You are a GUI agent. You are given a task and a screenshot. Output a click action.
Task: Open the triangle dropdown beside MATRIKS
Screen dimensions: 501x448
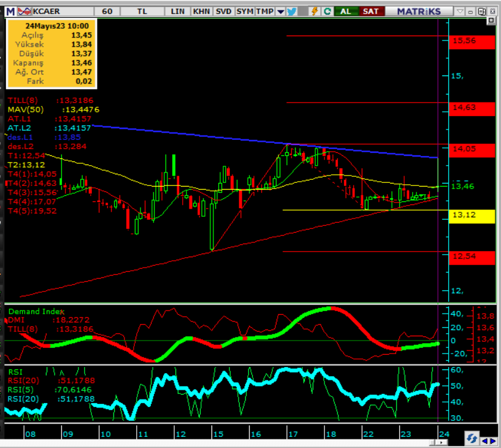pos(460,12)
